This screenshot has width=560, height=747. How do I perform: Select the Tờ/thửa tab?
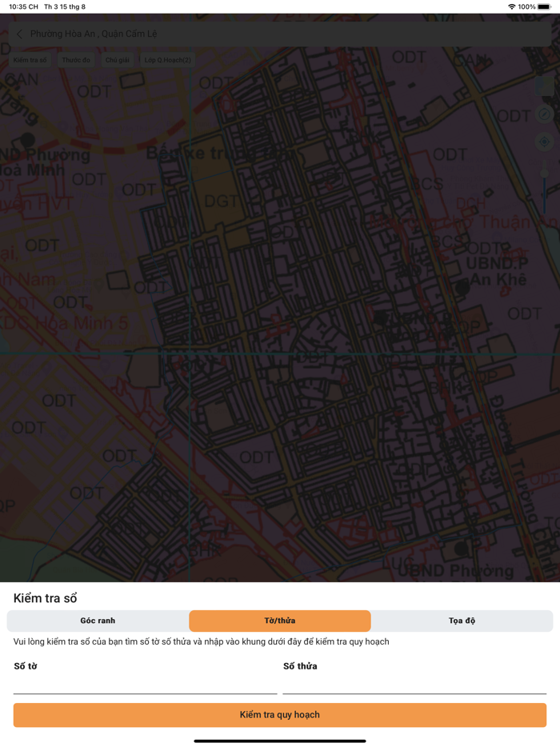point(280,621)
